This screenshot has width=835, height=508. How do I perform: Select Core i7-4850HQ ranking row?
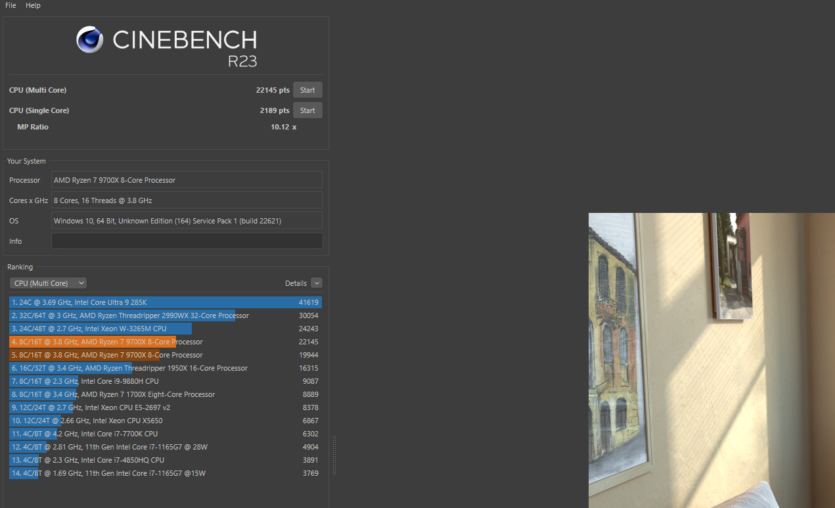tap(165, 460)
